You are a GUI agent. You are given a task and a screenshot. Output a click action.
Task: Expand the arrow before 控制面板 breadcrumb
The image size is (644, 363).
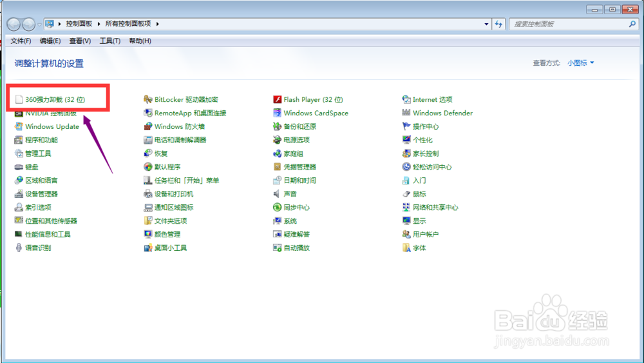click(x=60, y=24)
